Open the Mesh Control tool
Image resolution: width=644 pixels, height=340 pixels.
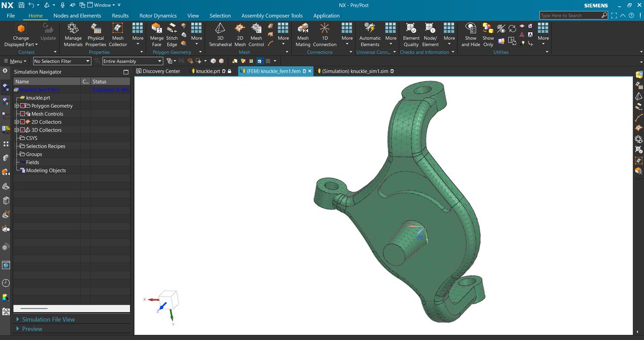pos(257,35)
